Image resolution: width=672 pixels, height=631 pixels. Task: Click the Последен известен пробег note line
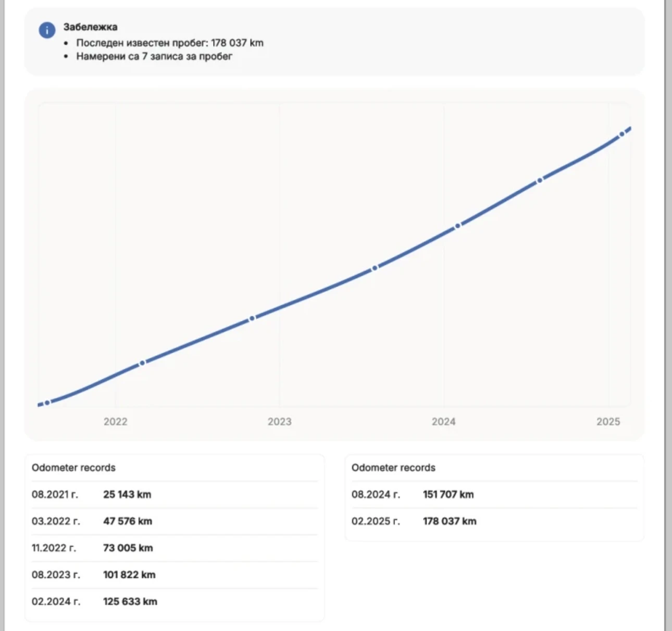(170, 43)
